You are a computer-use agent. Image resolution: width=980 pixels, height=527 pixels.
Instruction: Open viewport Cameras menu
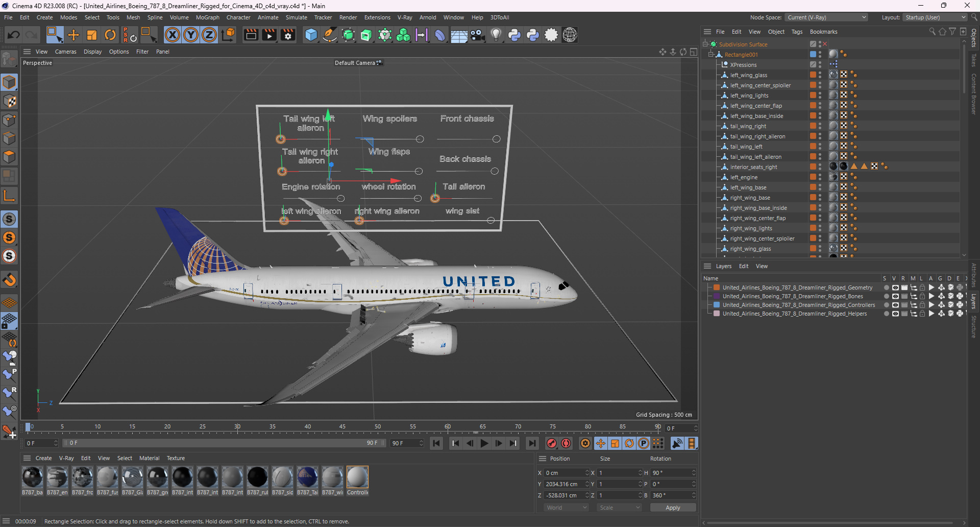[65, 52]
